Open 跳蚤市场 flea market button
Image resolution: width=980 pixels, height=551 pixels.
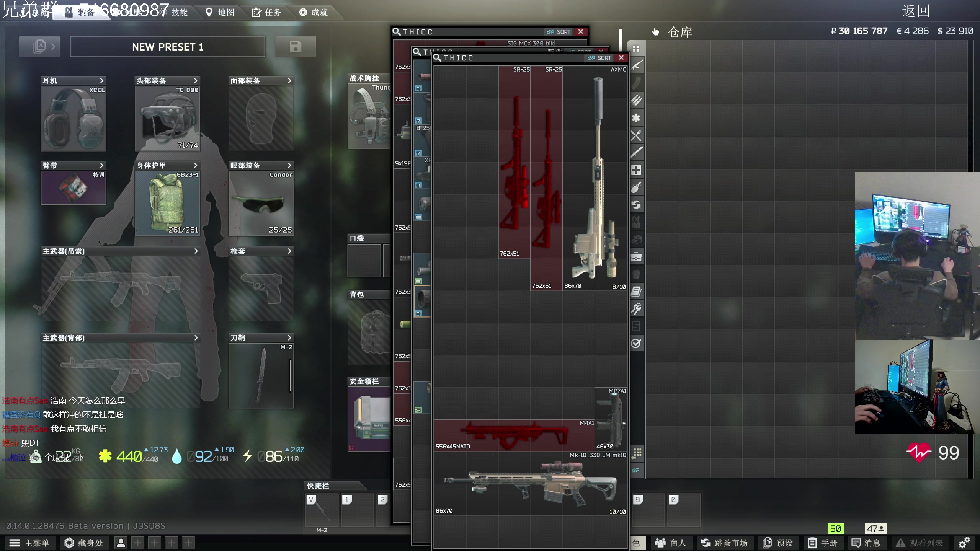coord(724,543)
